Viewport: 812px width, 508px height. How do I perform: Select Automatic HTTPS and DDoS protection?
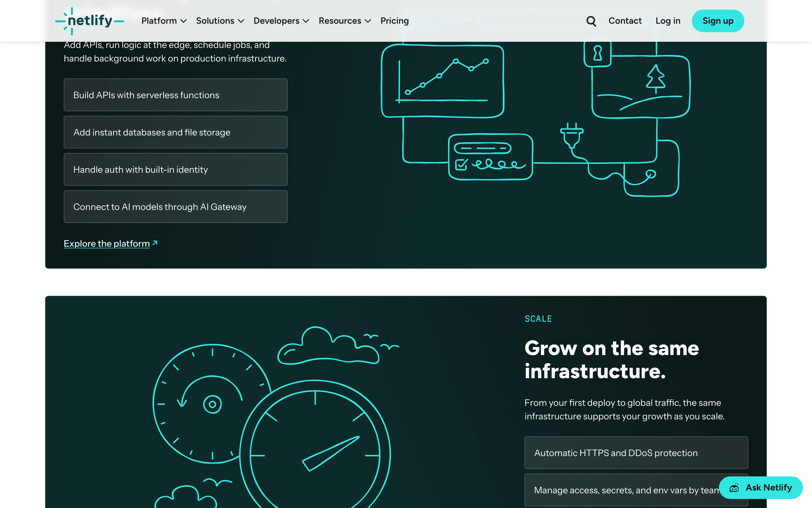[636, 453]
